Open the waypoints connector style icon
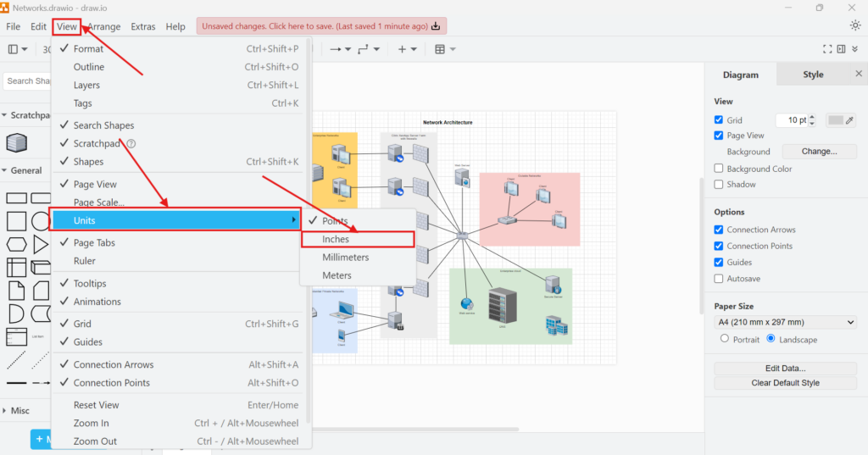The width and height of the screenshot is (868, 455). pos(364,49)
